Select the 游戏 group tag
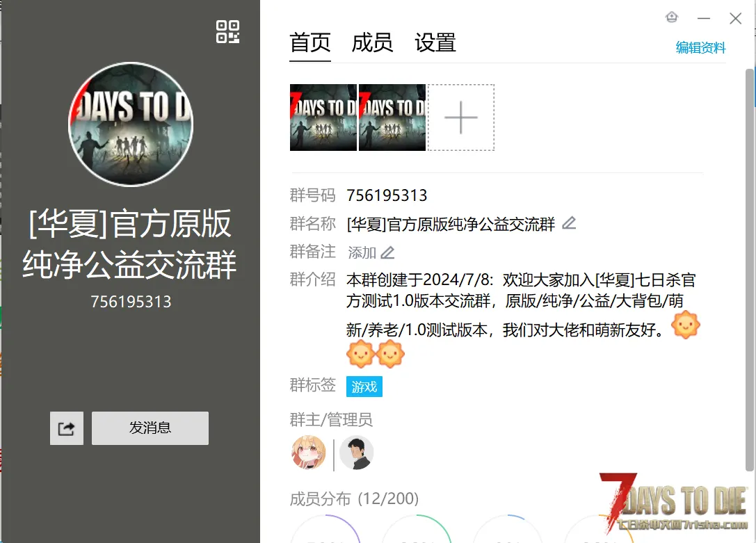 coord(364,387)
